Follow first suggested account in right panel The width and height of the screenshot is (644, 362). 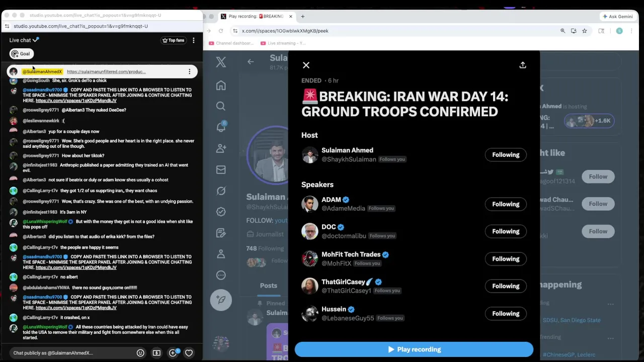[598, 176]
